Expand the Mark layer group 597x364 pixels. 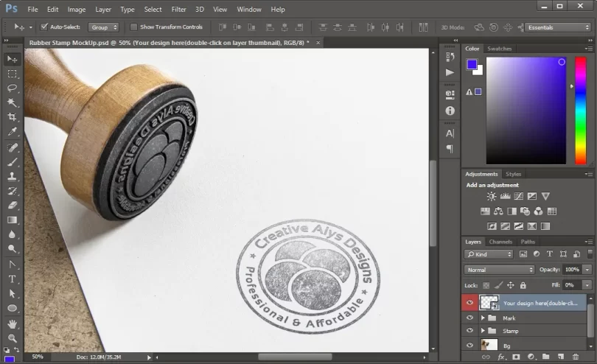point(483,318)
